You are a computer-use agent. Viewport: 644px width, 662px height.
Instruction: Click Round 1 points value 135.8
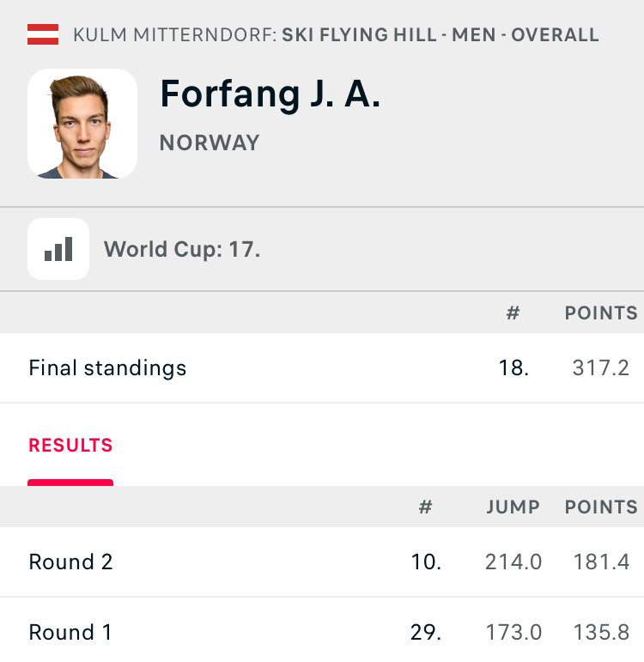pyautogui.click(x=601, y=633)
